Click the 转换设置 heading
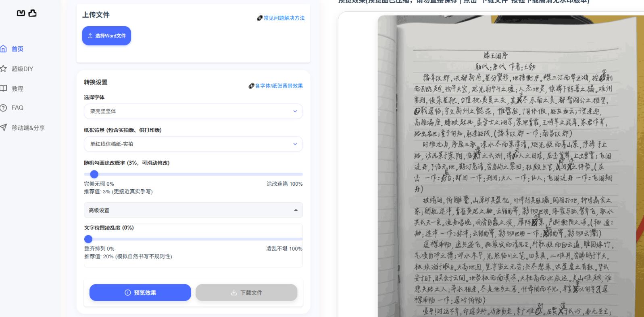The height and width of the screenshot is (317, 644). click(x=96, y=82)
